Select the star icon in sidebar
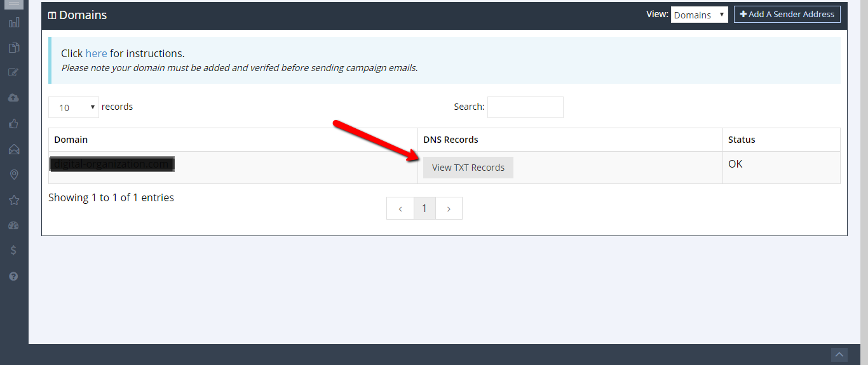Viewport: 868px width, 365px height. point(14,200)
